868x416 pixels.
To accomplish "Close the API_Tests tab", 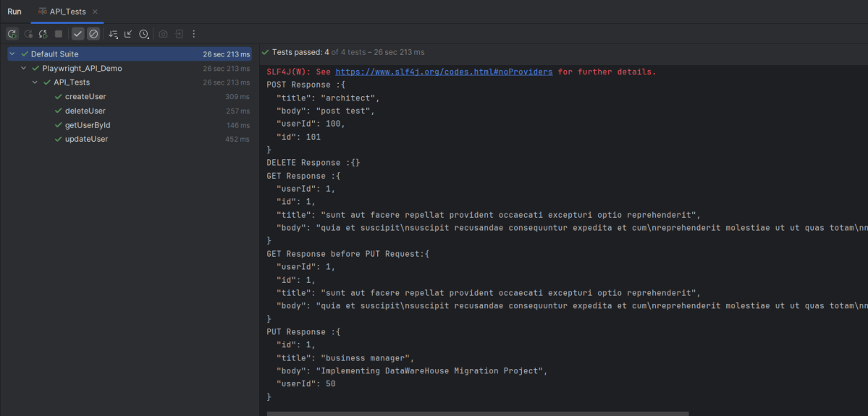I will tap(96, 12).
